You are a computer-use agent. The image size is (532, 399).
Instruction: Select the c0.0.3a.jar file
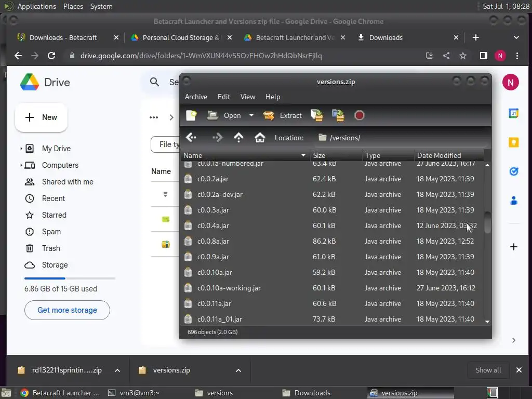332,210
